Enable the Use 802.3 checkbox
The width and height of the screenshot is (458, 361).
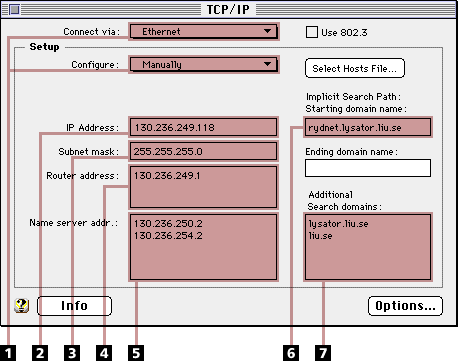312,32
